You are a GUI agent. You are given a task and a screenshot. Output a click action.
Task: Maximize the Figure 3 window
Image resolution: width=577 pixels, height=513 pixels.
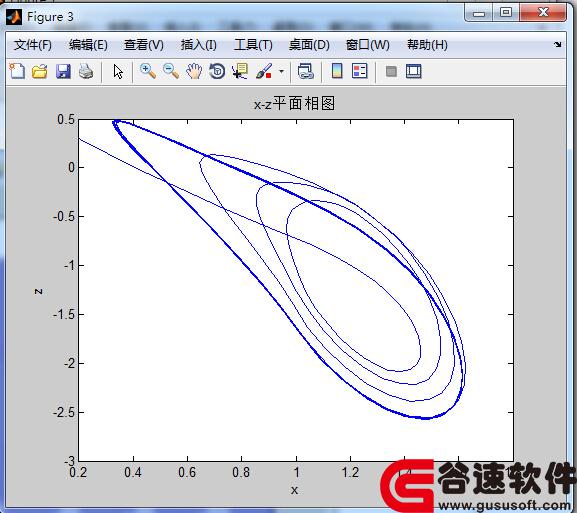(x=506, y=13)
